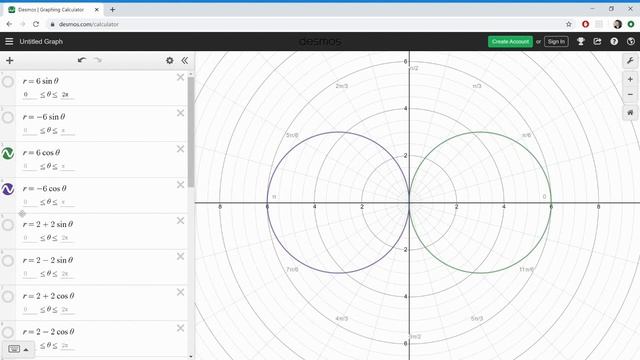The height and width of the screenshot is (360, 640).
Task: Show the r = 2 − 2 cos θ curve
Action: pos(8,332)
